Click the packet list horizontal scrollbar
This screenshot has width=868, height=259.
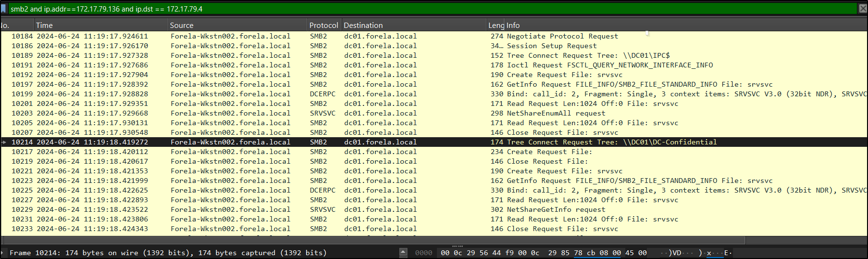372,240
